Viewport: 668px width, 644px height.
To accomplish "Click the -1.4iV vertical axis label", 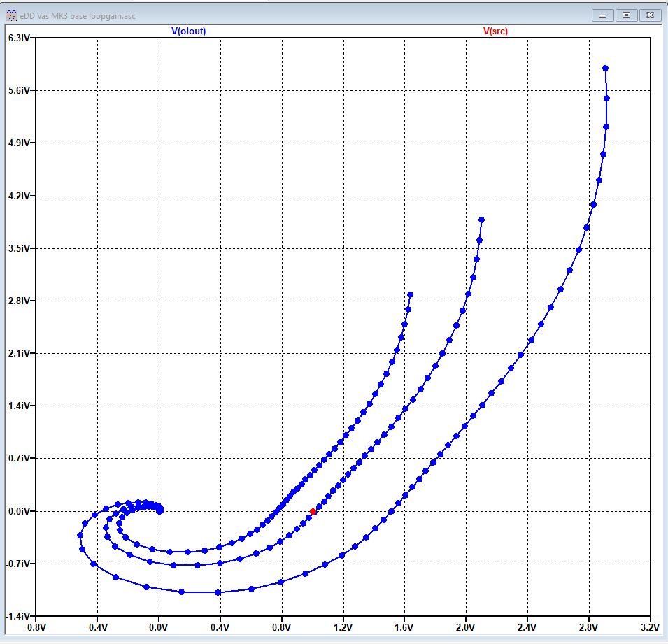I will [x=18, y=616].
